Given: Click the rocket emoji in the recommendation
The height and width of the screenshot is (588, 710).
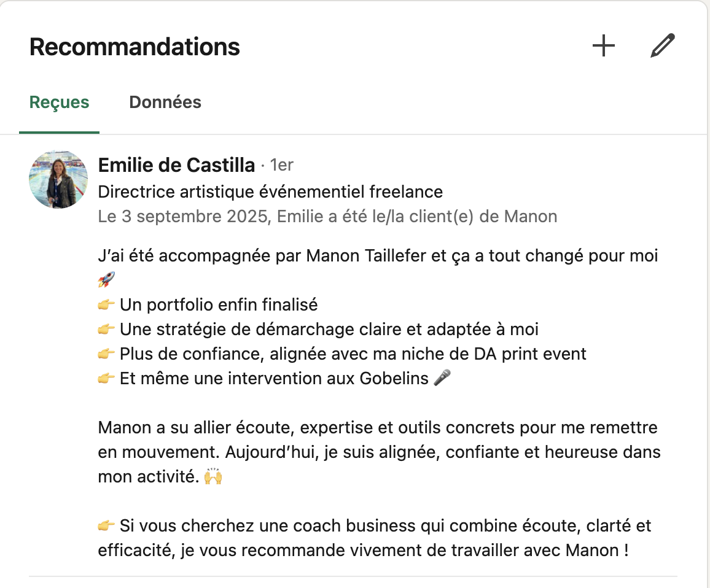Looking at the screenshot, I should (x=106, y=280).
